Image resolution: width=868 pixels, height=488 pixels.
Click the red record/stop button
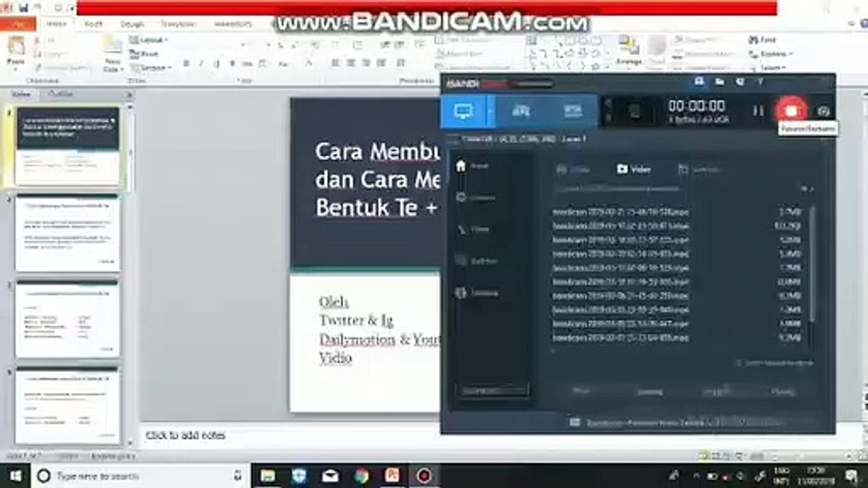(x=791, y=110)
